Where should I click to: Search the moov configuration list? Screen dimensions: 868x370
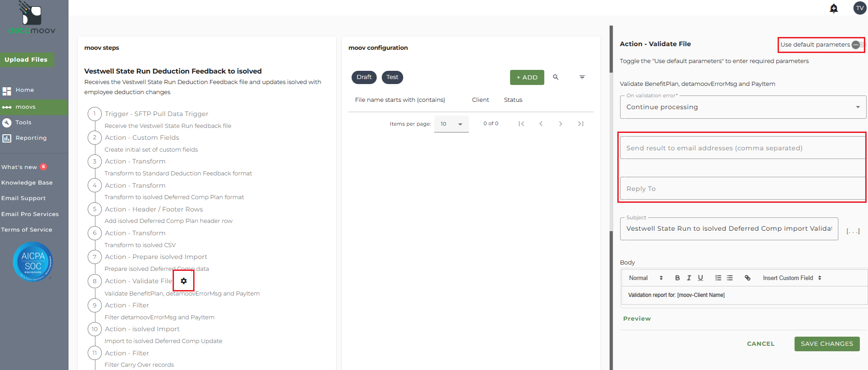pos(556,77)
